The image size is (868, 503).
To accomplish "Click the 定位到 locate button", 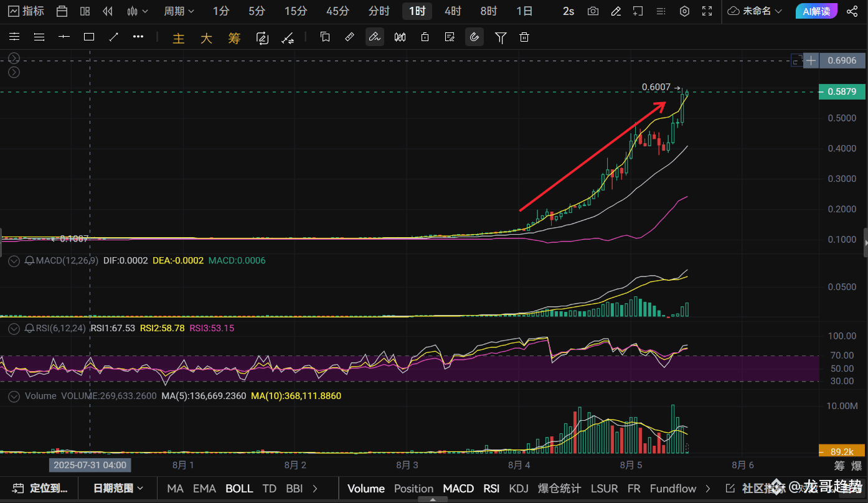I will (x=40, y=489).
